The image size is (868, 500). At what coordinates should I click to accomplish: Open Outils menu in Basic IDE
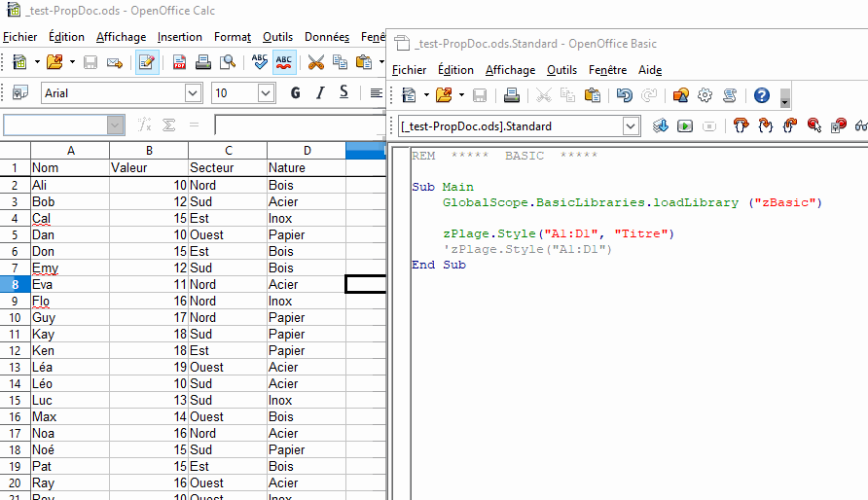(561, 70)
